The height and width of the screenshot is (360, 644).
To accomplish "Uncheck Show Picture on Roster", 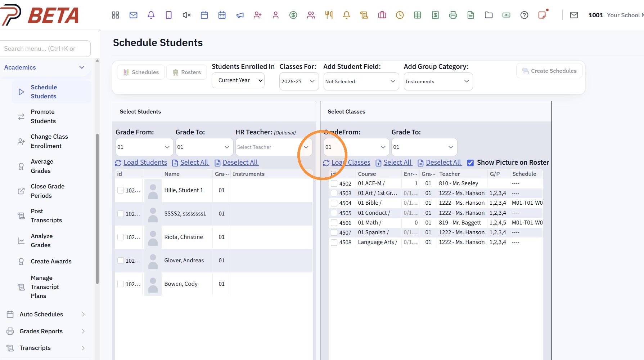I will pyautogui.click(x=470, y=163).
